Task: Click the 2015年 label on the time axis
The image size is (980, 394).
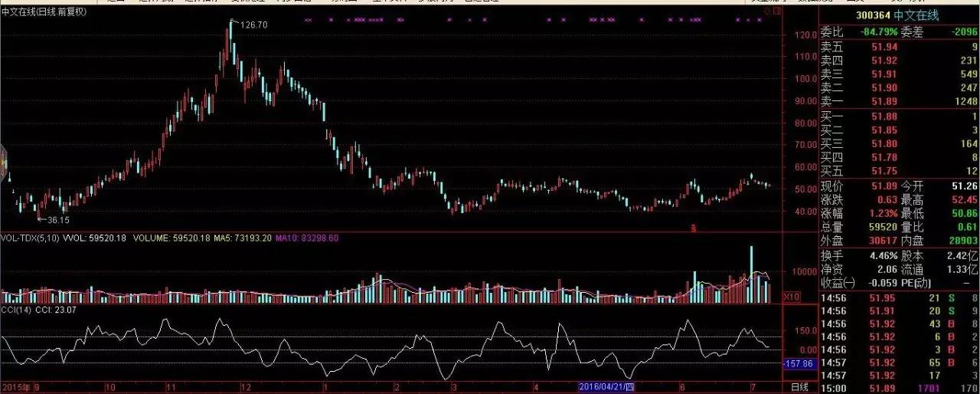Action: (x=16, y=387)
